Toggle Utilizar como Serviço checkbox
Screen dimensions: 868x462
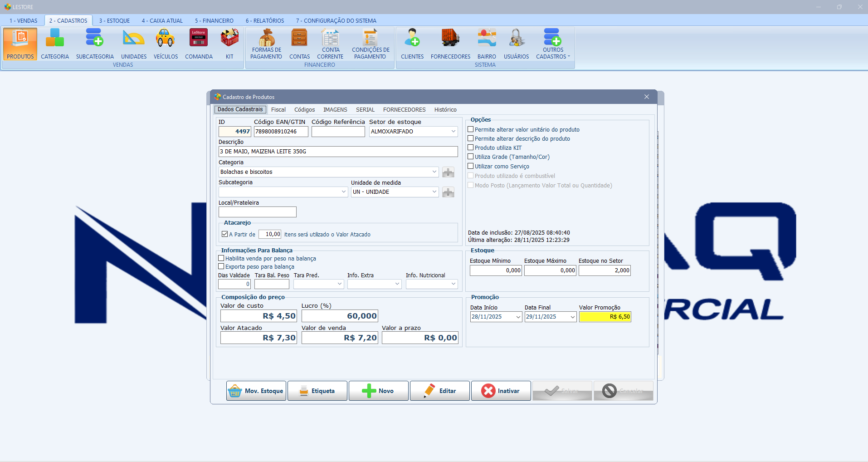pos(471,166)
